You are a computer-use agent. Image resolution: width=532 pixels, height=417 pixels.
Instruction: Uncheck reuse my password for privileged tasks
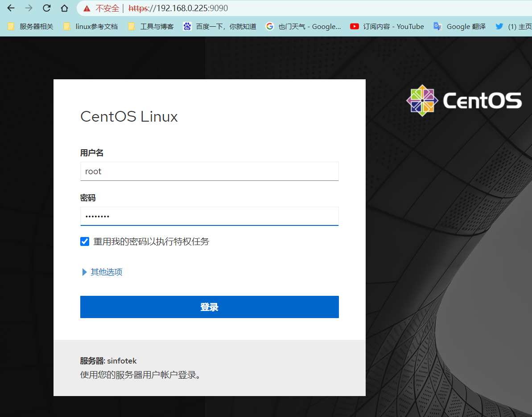pyautogui.click(x=85, y=241)
